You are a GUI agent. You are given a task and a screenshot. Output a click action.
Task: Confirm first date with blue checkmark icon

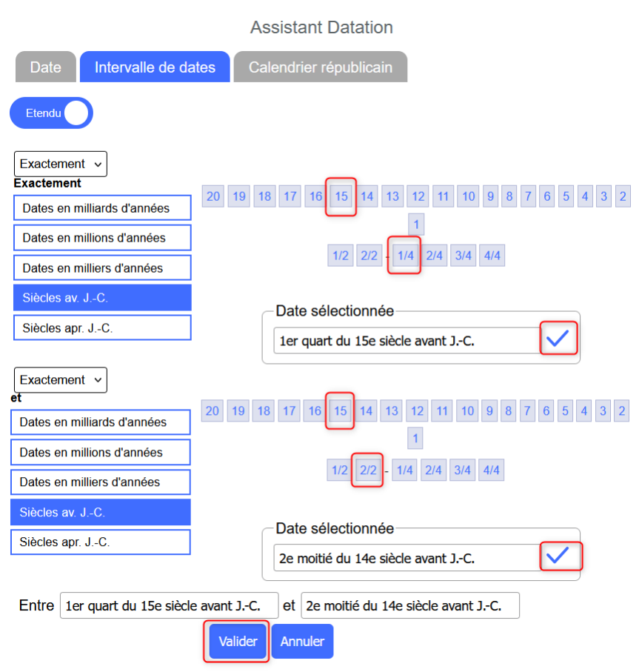557,339
